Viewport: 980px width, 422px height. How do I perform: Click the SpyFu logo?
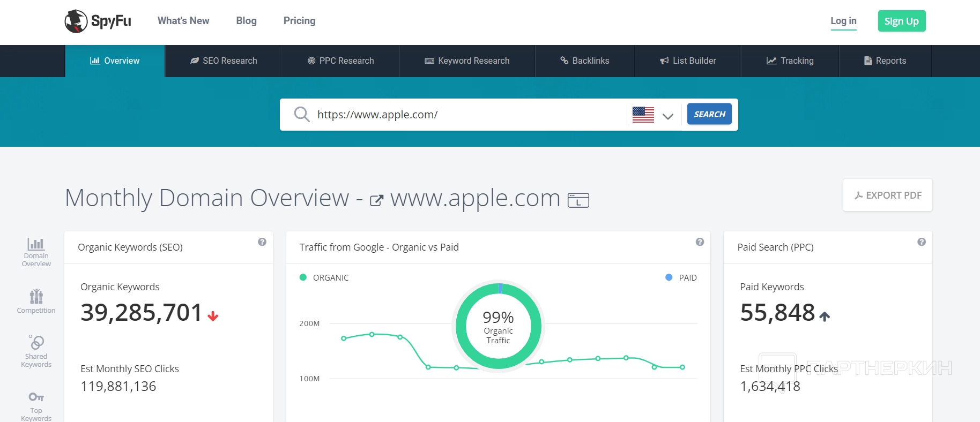(98, 21)
